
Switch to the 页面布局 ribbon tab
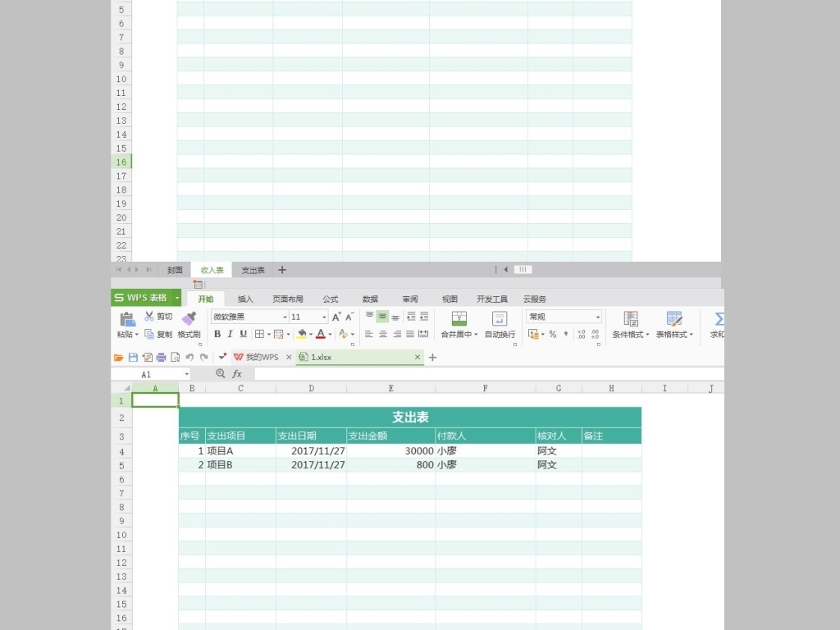pyautogui.click(x=288, y=299)
